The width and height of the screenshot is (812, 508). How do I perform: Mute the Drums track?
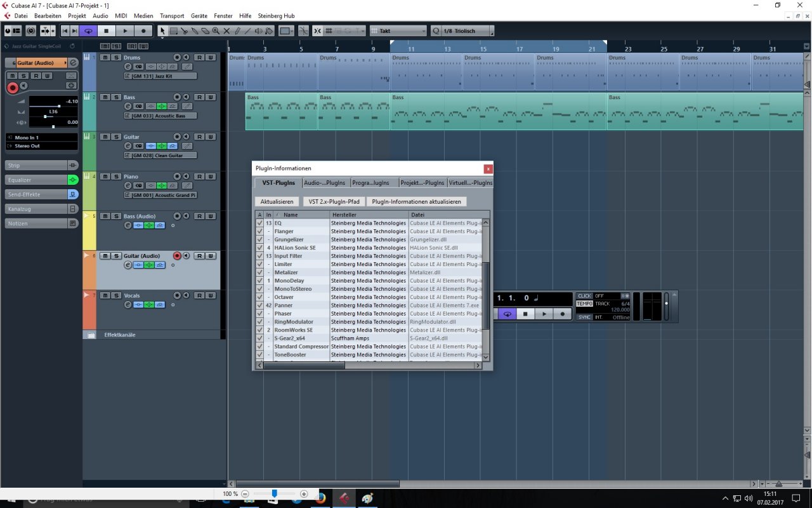tap(105, 58)
